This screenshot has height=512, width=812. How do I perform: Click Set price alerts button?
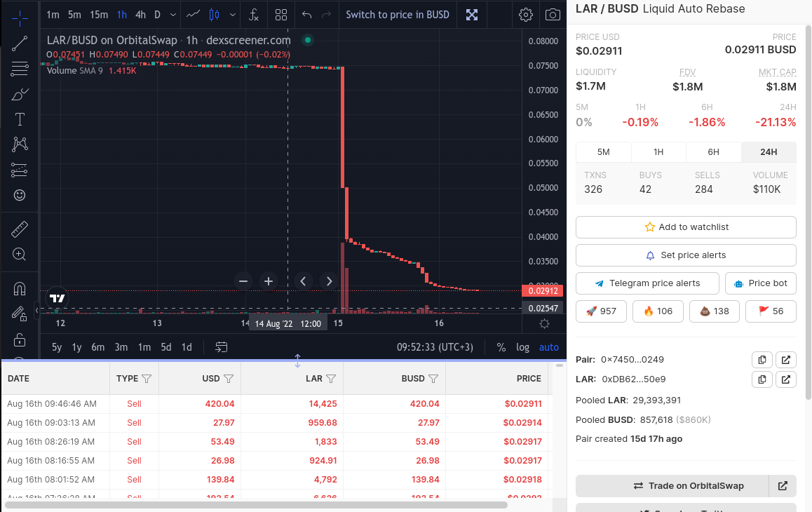click(686, 255)
